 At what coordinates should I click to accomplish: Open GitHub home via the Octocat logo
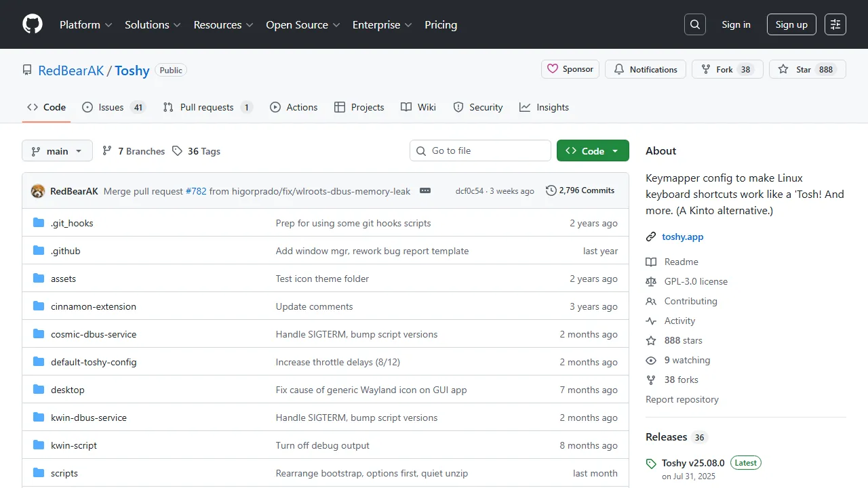point(32,24)
